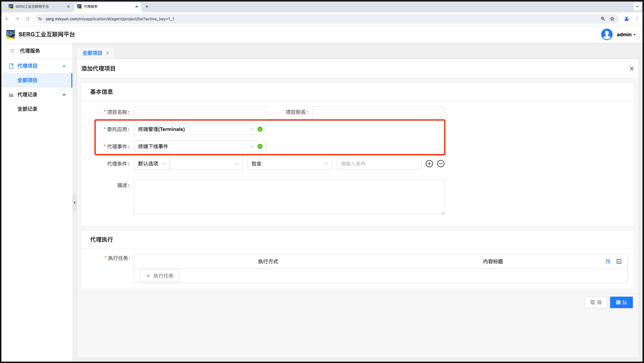This screenshot has height=363, width=644.
Task: Click the blue layout icon in the task table header
Action: 608,261
